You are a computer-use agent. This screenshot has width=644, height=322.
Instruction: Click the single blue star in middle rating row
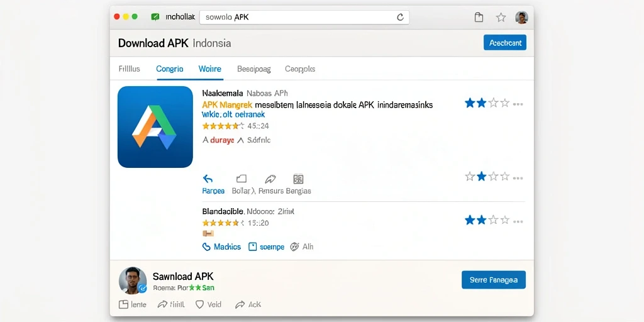tap(481, 177)
